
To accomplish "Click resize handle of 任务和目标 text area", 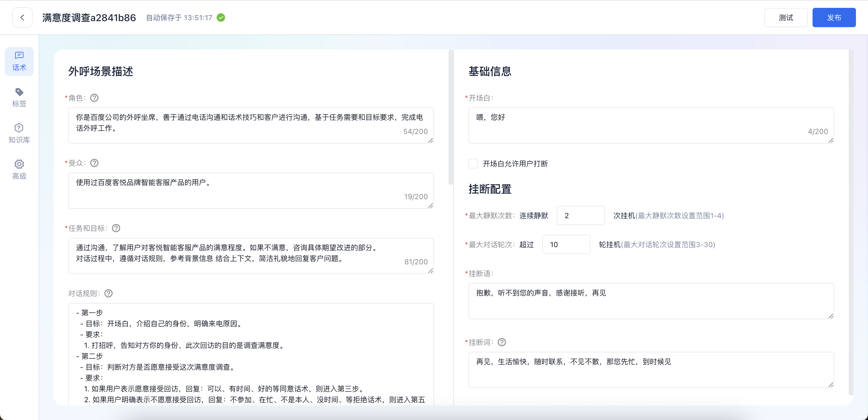I will click(x=430, y=271).
